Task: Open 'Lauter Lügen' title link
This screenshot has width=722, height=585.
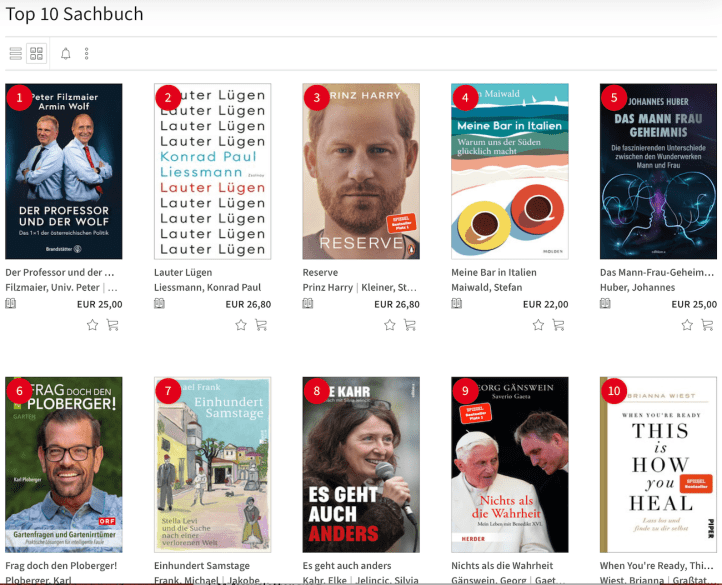Action: (182, 272)
